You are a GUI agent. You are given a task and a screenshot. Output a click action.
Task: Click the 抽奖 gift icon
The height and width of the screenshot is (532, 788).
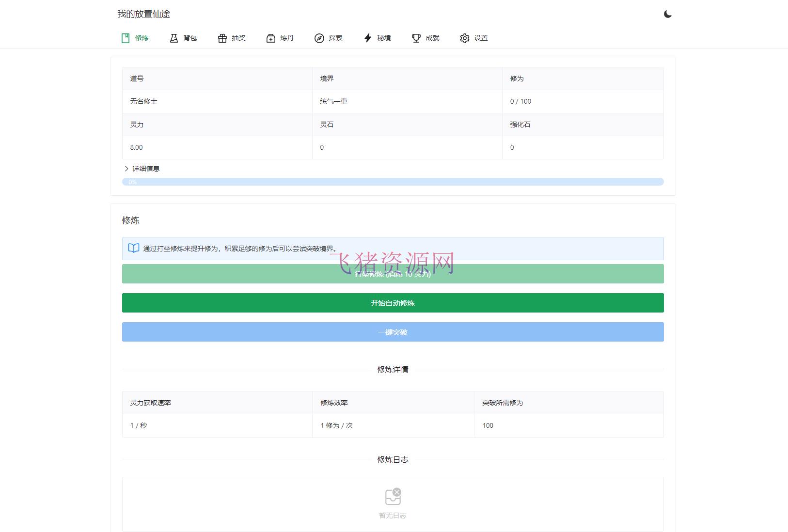(222, 38)
